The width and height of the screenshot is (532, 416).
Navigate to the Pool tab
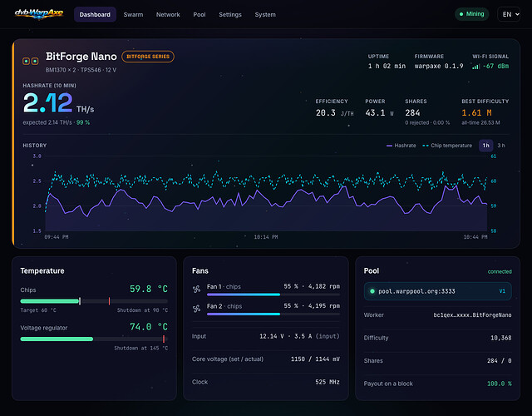tap(199, 15)
